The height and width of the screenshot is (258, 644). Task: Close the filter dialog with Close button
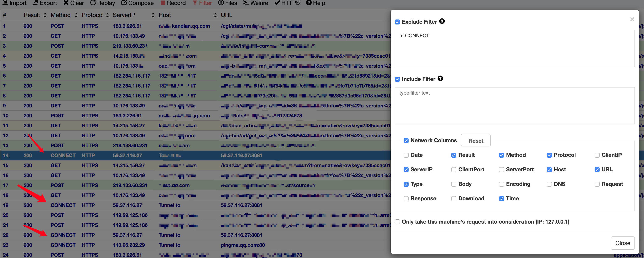click(622, 243)
